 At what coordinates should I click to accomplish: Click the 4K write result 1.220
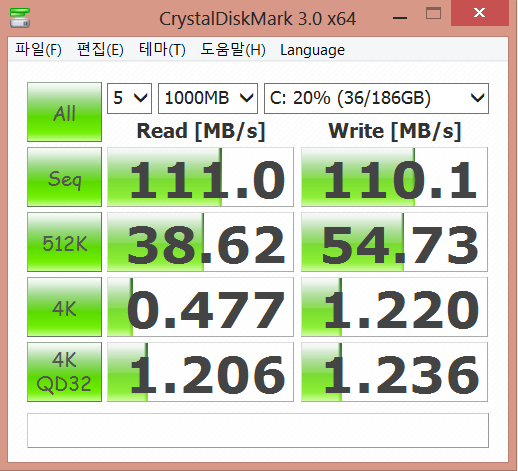tap(394, 307)
